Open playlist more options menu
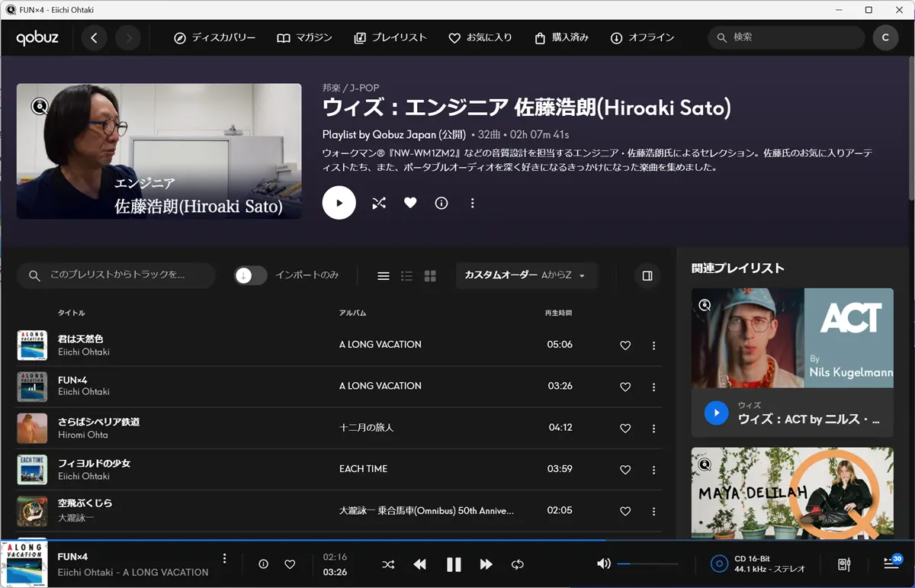This screenshot has height=588, width=915. click(x=472, y=203)
